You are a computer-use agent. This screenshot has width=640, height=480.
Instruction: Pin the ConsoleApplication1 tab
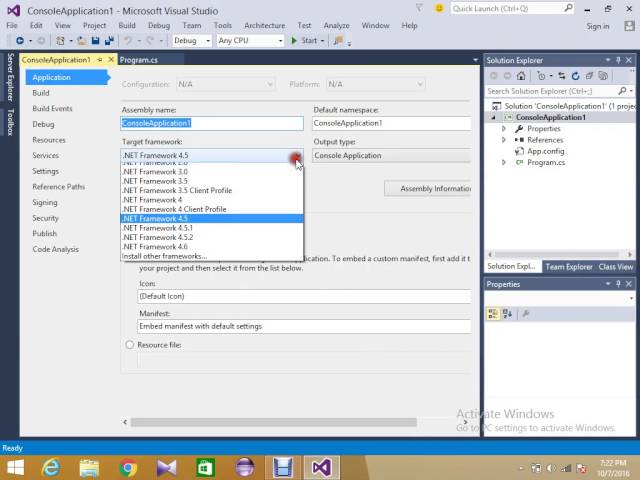click(100, 60)
